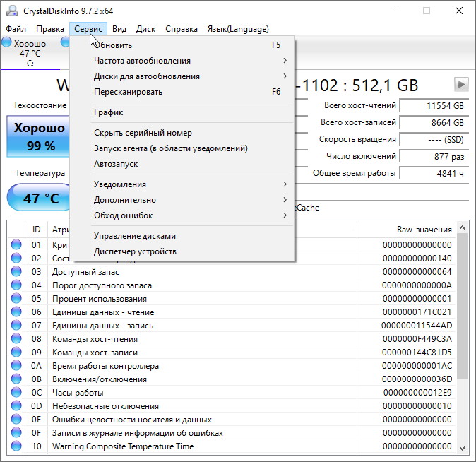Expand Диски для автообновления submenu

[x=182, y=76]
